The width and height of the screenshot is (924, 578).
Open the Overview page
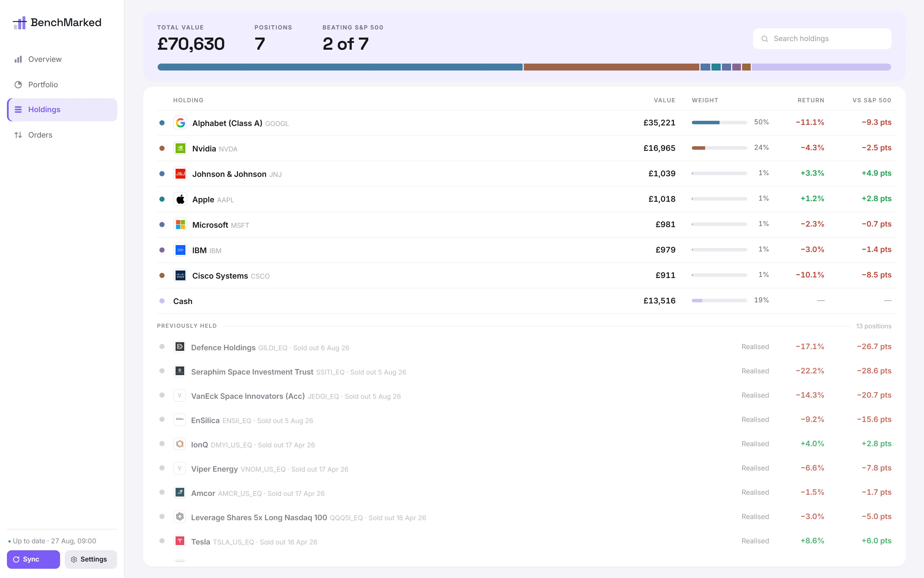[62, 59]
